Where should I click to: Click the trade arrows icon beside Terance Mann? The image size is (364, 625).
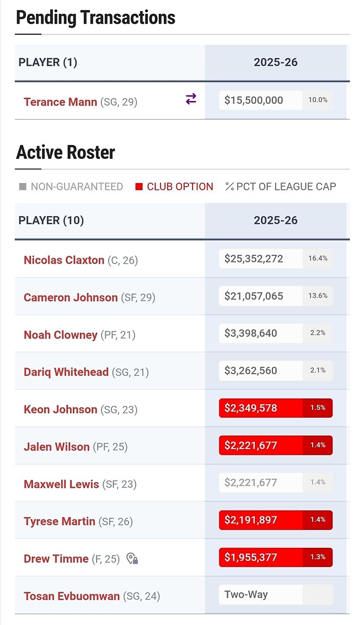click(191, 99)
